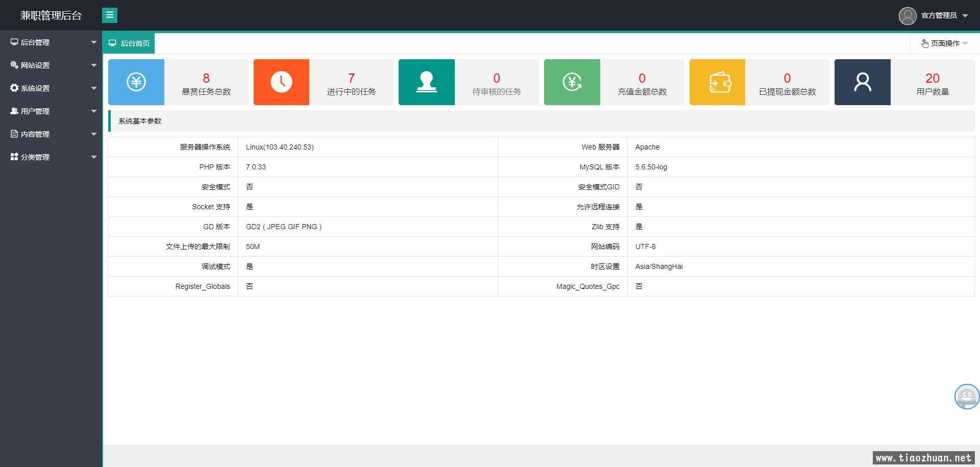Open the floating robot assistant icon

pos(967,397)
